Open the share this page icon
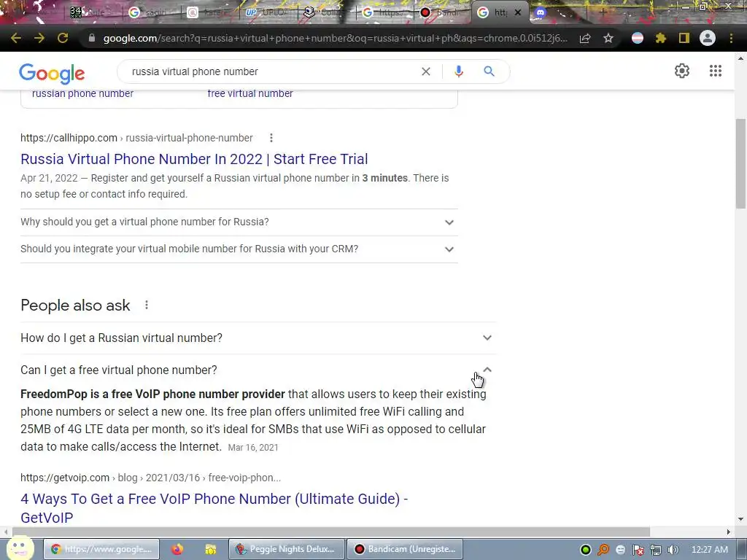The image size is (747, 560). (585, 38)
